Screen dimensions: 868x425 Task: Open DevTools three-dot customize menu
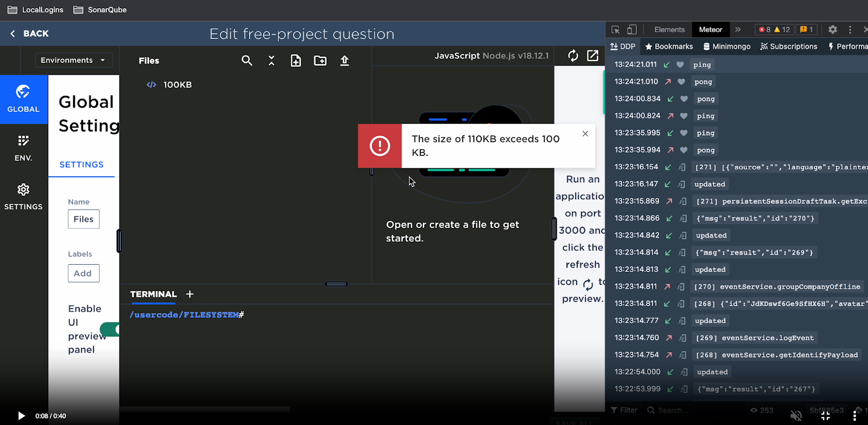[850, 30]
